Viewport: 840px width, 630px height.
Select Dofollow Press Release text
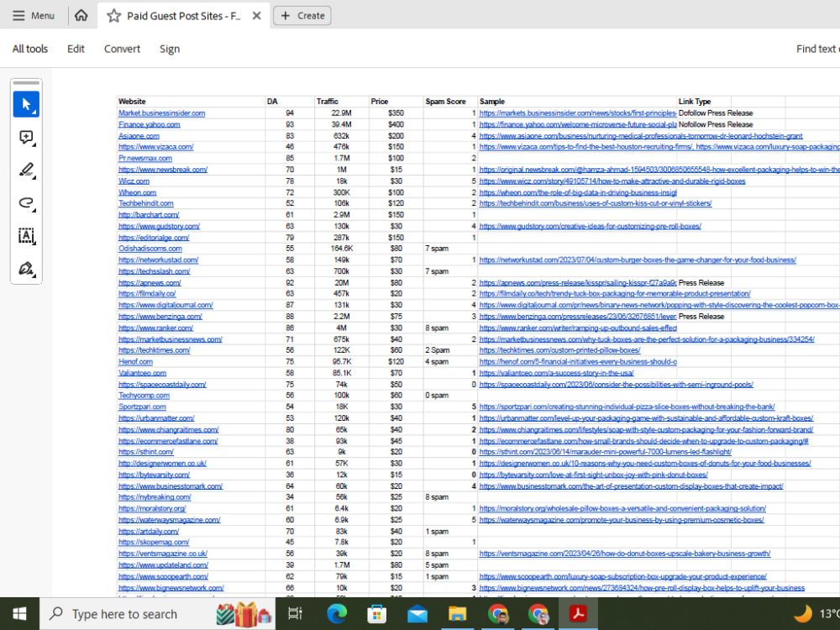[x=716, y=113]
